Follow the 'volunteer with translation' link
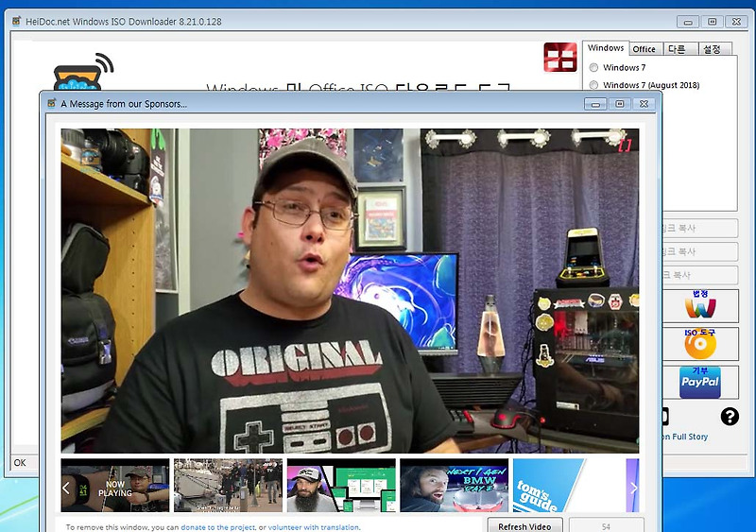756x532 pixels. pos(314,527)
